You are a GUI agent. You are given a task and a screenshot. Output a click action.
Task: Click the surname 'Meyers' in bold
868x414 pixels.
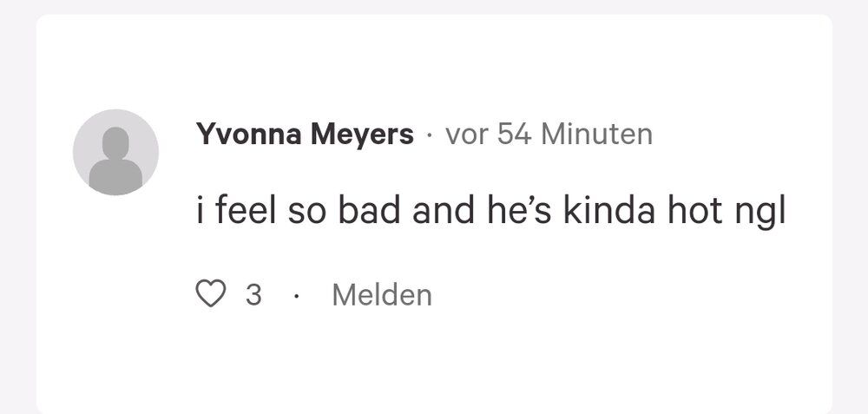click(x=362, y=135)
